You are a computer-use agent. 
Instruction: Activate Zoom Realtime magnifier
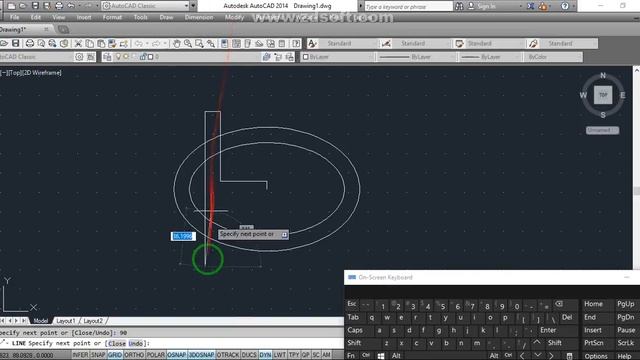(x=188, y=43)
